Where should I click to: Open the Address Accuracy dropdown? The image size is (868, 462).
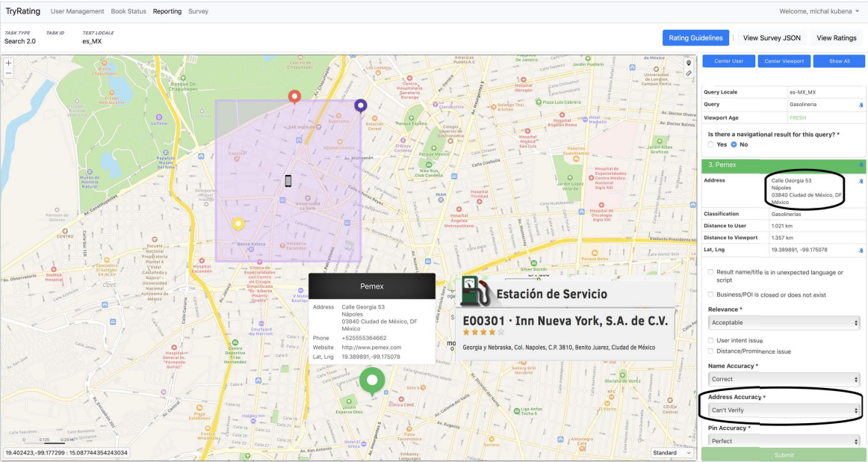click(x=784, y=410)
